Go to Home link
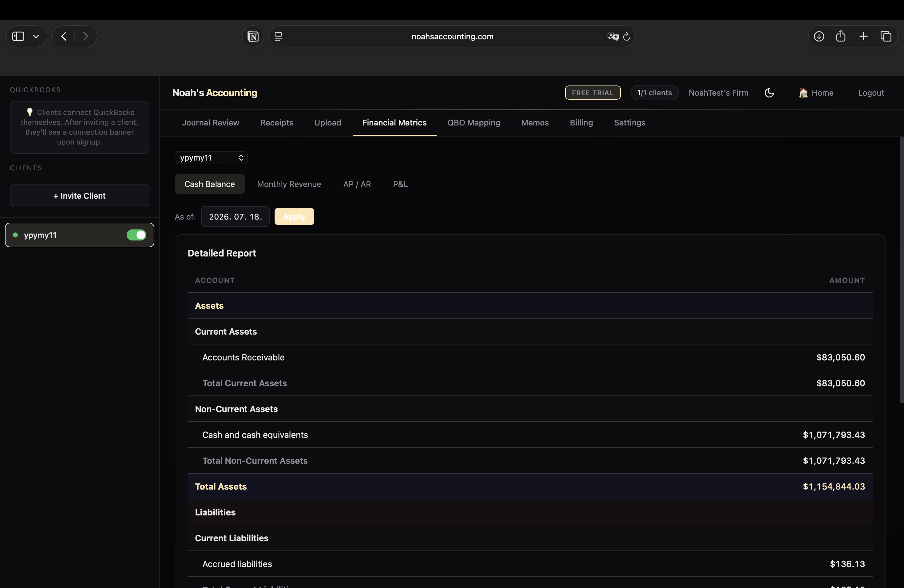The width and height of the screenshot is (904, 588). point(816,93)
